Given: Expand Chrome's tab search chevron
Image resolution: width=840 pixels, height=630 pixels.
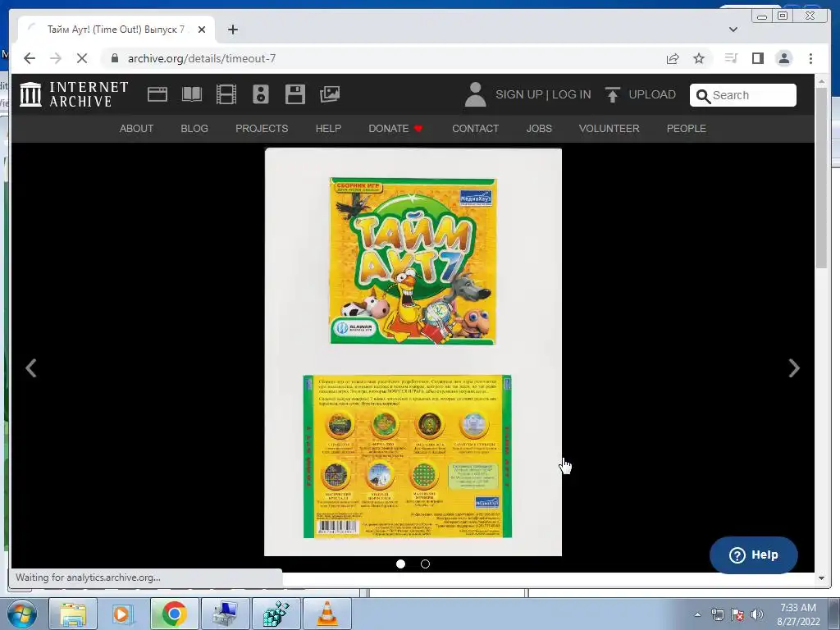Looking at the screenshot, I should click(733, 30).
